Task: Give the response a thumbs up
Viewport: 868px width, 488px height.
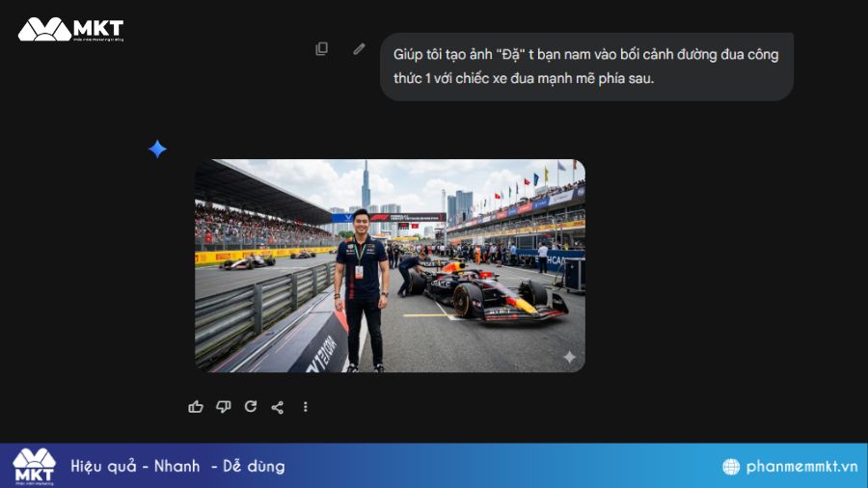Action: tap(196, 407)
